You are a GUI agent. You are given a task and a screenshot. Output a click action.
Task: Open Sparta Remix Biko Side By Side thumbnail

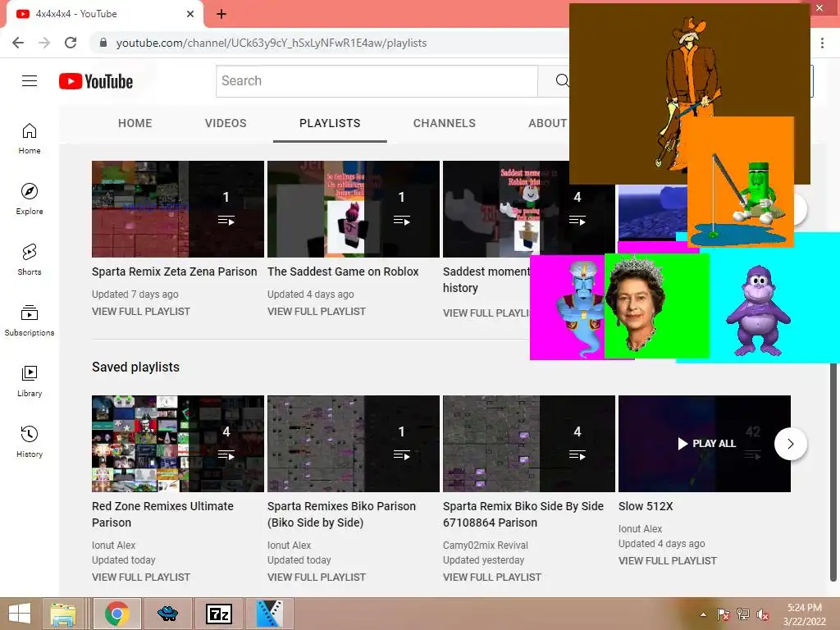pos(529,444)
